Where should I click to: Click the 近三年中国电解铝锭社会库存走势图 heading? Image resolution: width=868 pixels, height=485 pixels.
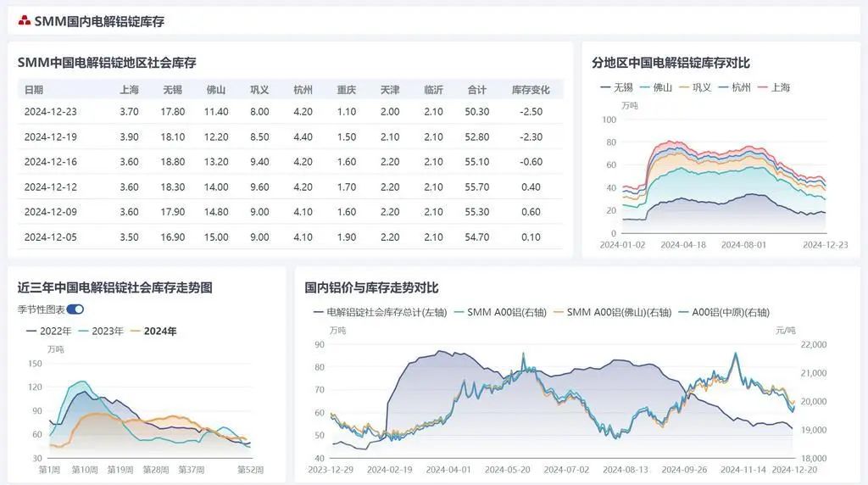click(x=114, y=287)
